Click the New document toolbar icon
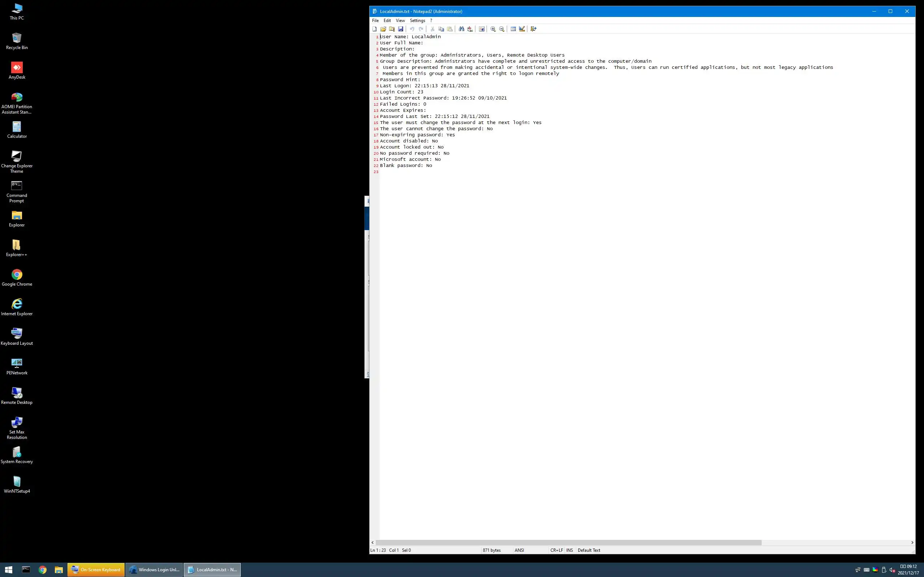 click(375, 29)
